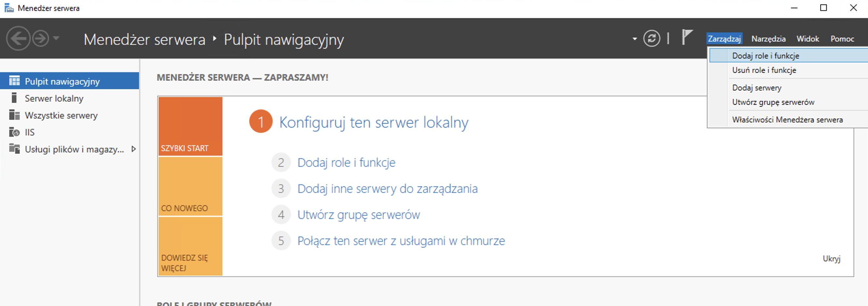Select Wszystkie serwery in the sidebar

61,115
